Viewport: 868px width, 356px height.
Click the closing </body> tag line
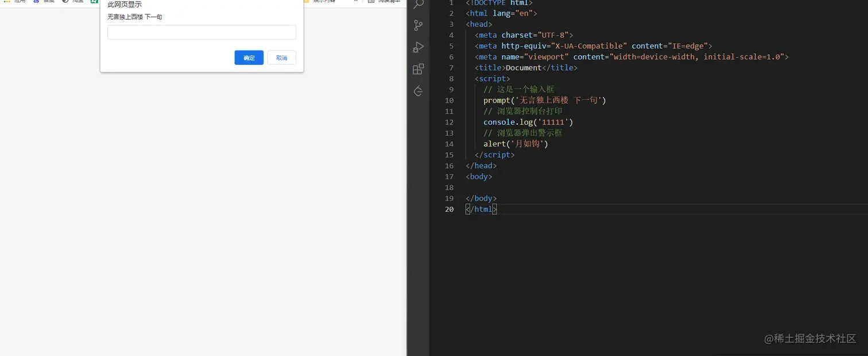tap(481, 199)
